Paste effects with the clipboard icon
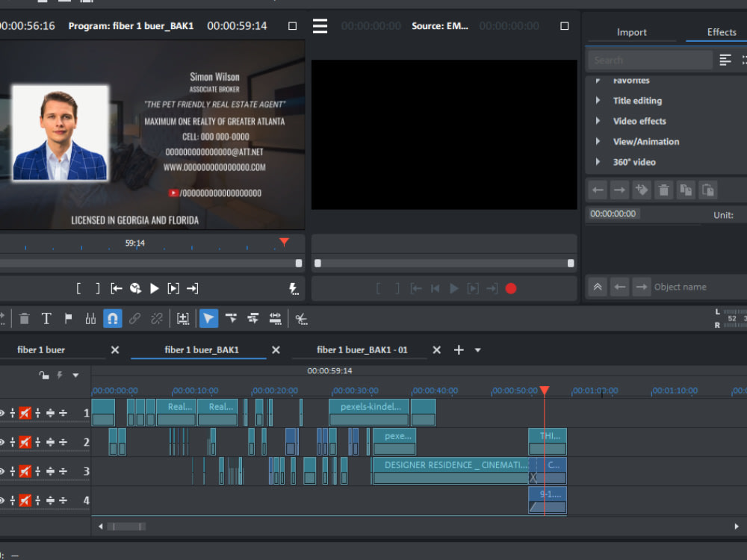 pyautogui.click(x=708, y=190)
